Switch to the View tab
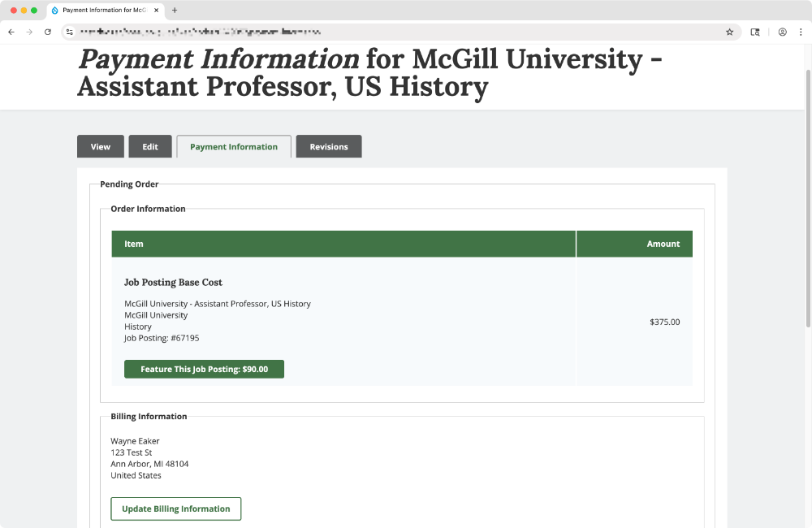Image resolution: width=812 pixels, height=528 pixels. [101, 147]
